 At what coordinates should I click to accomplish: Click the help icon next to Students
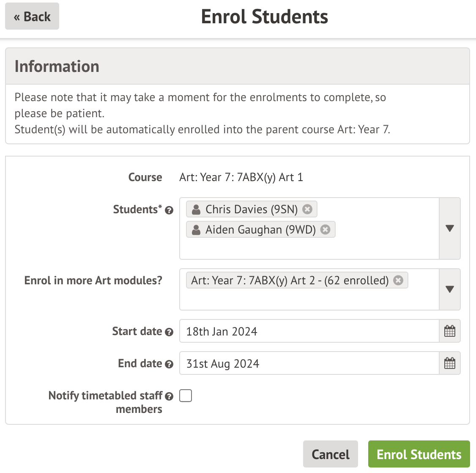pyautogui.click(x=169, y=210)
